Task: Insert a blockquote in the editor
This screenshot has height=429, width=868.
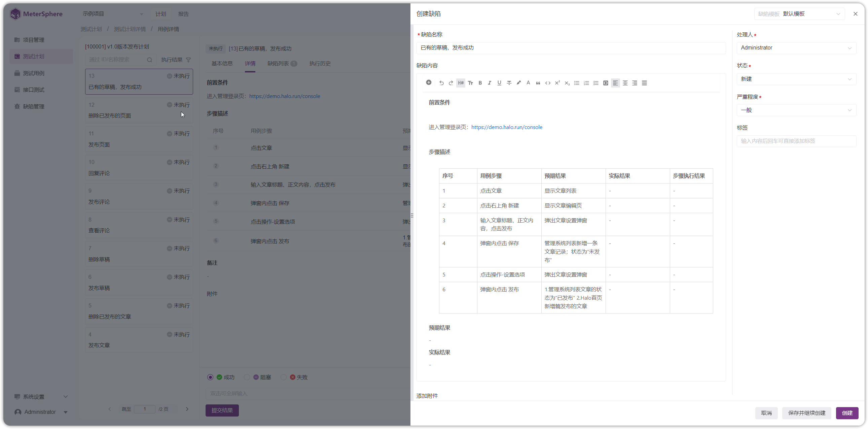Action: (x=538, y=83)
